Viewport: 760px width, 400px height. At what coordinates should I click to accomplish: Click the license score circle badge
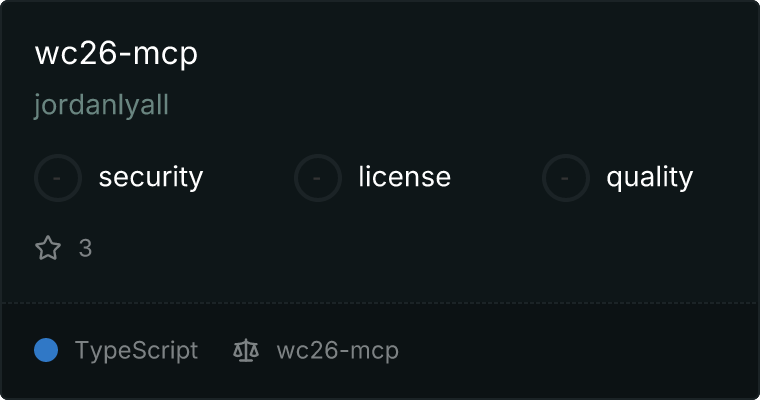(x=317, y=178)
